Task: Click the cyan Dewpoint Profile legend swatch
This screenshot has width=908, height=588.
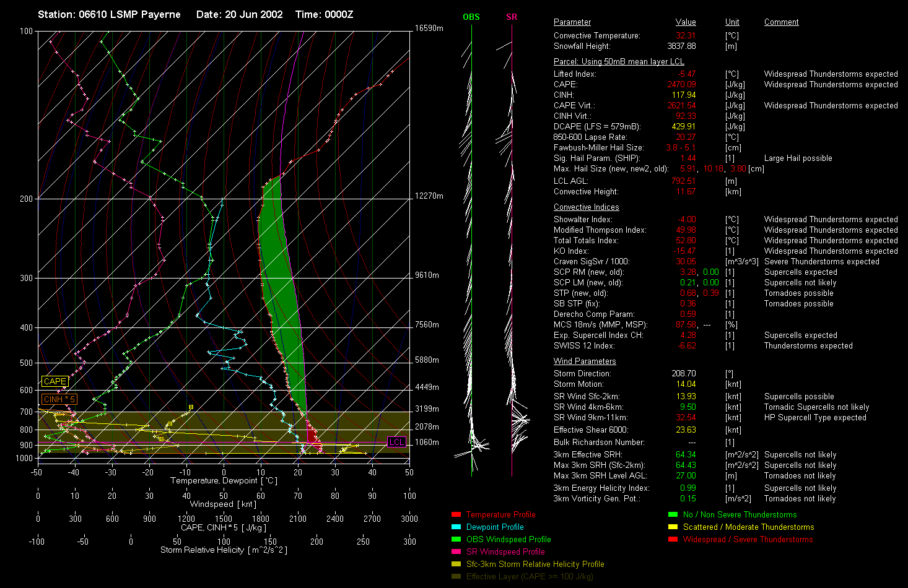Action: (x=456, y=527)
